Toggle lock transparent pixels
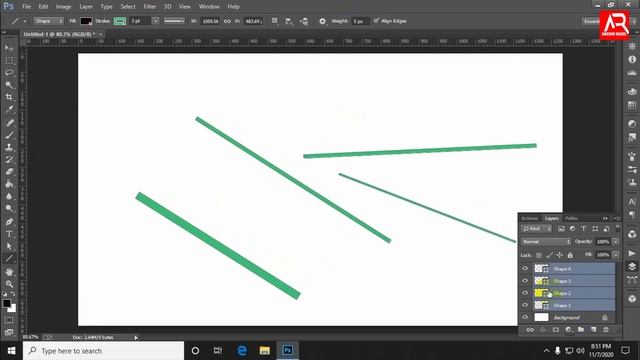 pyautogui.click(x=539, y=255)
